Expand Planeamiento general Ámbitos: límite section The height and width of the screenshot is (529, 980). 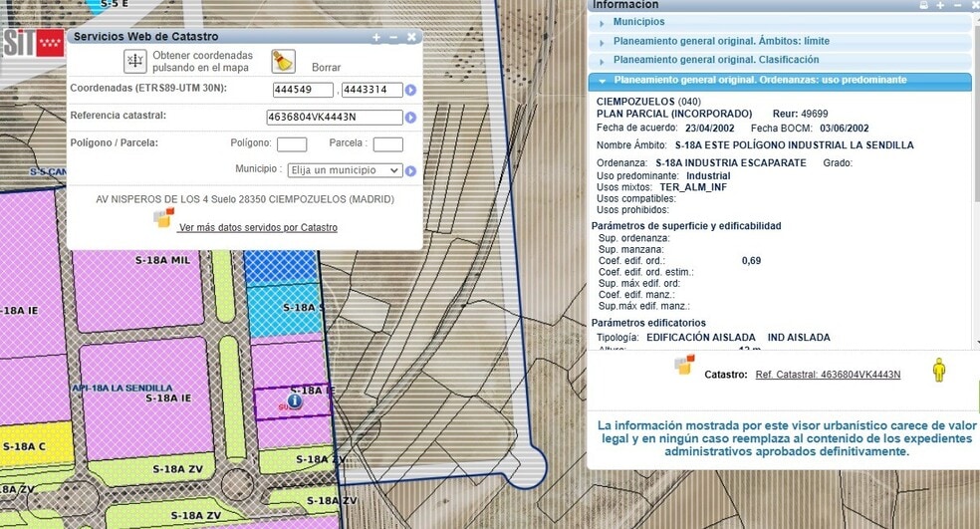point(780,41)
